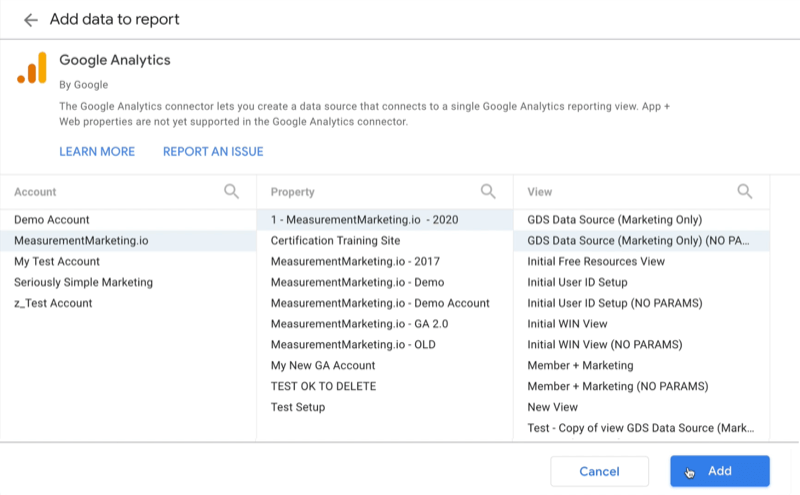
Task: Select the GDS Data Source (Marketing Only) (NO PA... view
Action: pyautogui.click(x=641, y=240)
